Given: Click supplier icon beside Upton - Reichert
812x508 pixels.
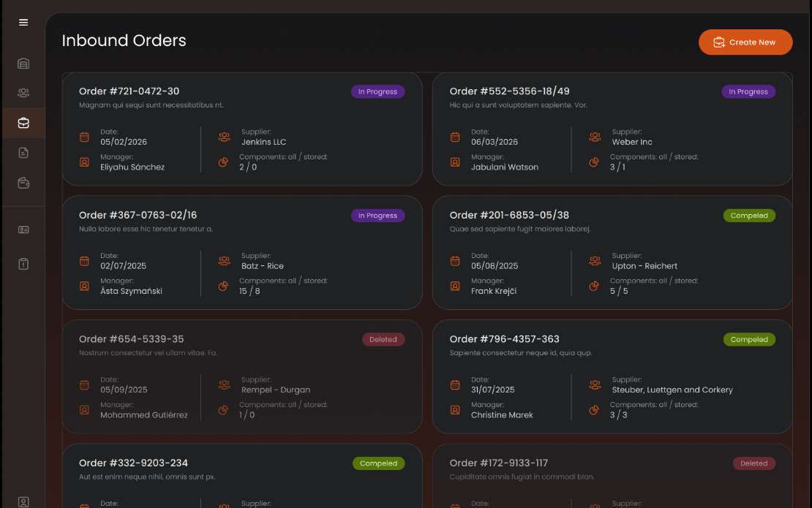Looking at the screenshot, I should (595, 261).
